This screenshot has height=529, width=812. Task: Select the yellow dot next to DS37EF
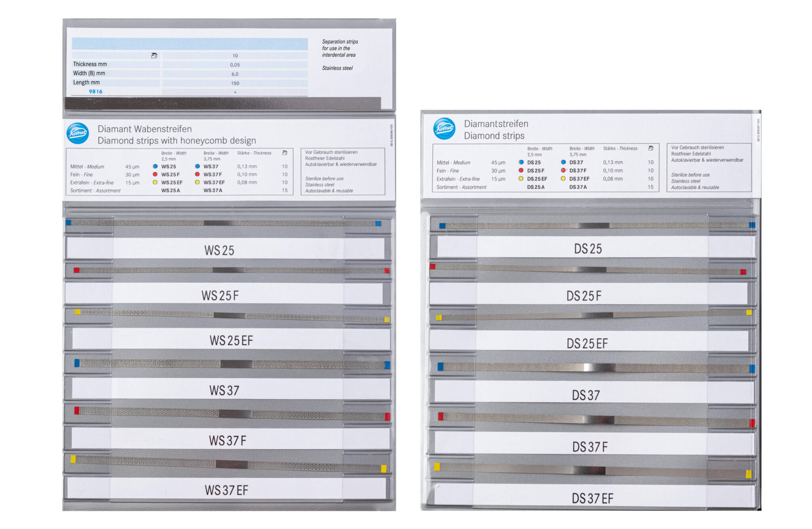pos(563,179)
